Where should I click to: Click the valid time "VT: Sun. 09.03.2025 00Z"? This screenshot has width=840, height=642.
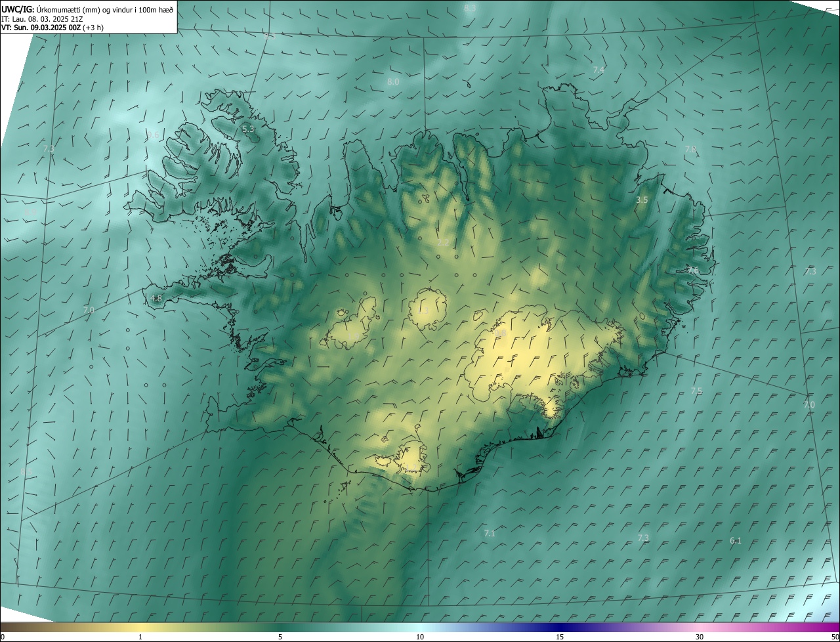41,27
